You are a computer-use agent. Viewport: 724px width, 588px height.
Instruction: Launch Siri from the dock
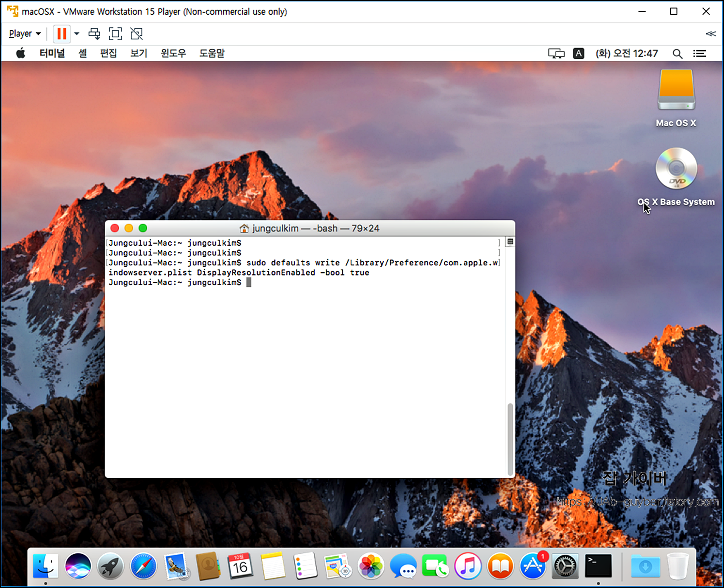78,566
